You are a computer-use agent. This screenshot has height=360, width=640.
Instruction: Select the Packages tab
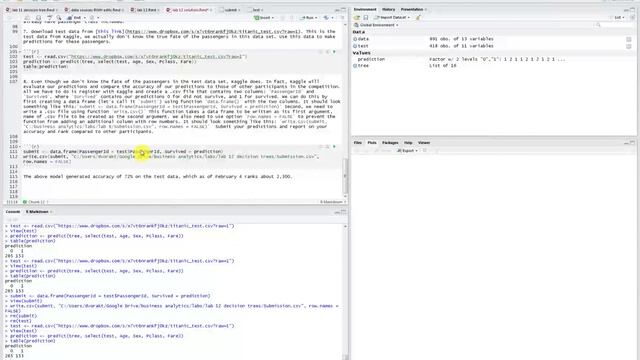point(390,143)
